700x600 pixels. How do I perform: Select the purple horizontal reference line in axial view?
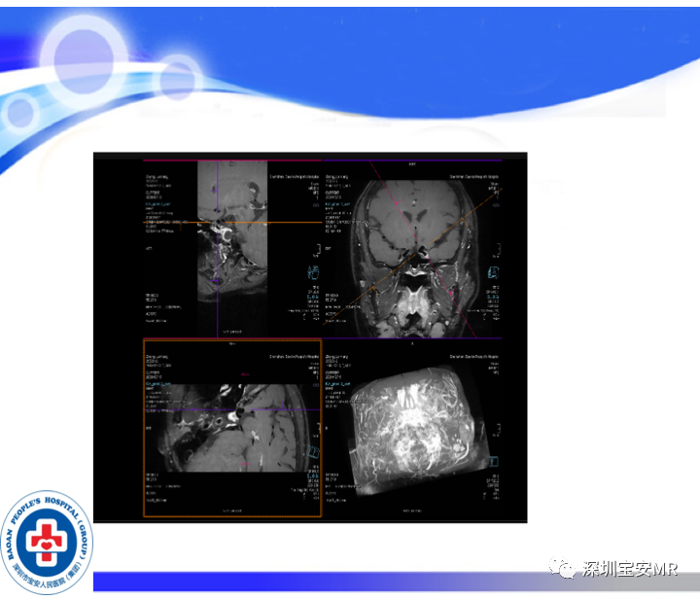[x=233, y=409]
